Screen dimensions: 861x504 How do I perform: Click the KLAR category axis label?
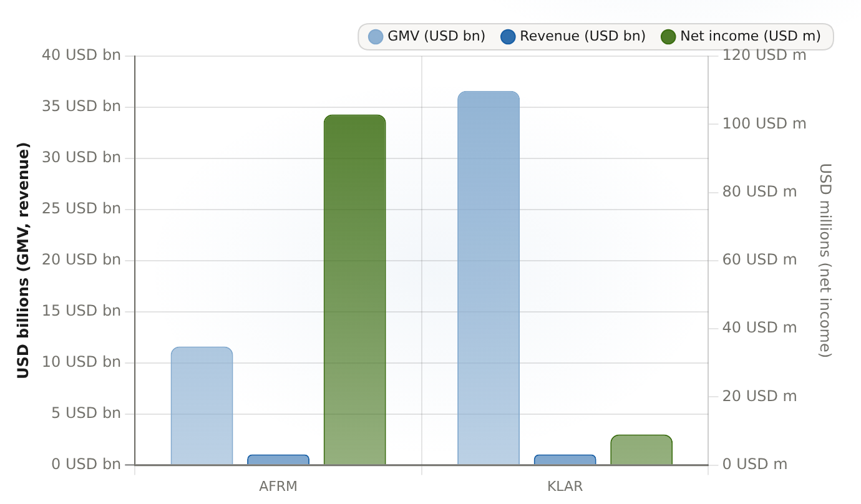[x=565, y=487]
